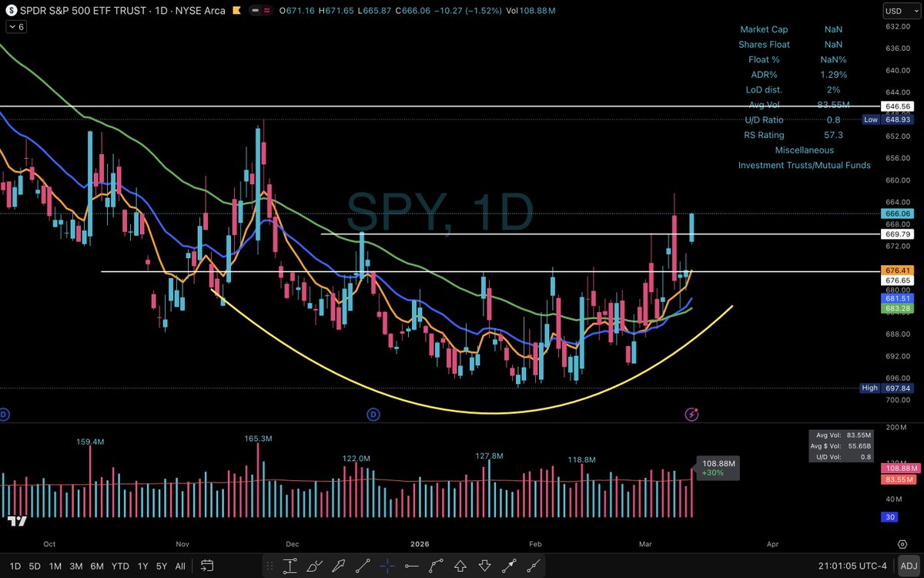The image size is (924, 578).
Task: Toggle ADJ adjusted price data mode
Action: [x=909, y=565]
